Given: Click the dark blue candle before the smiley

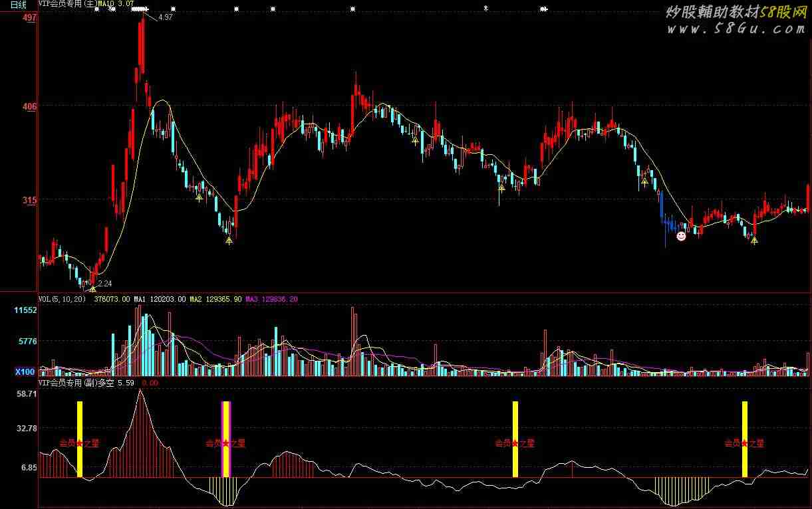Looking at the screenshot, I should point(661,205).
